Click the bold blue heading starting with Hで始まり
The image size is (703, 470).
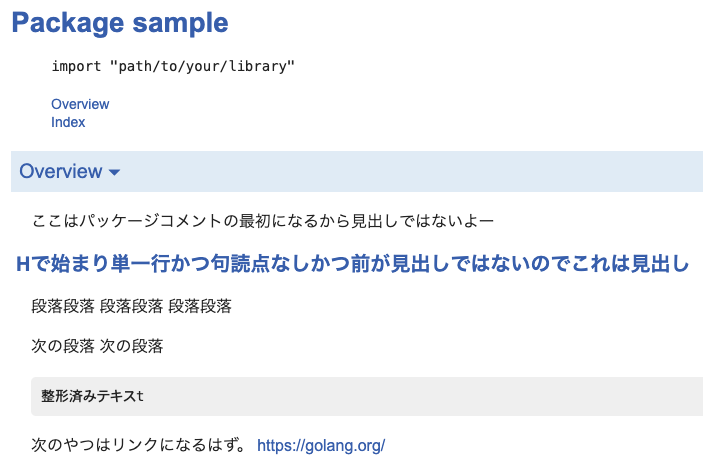[x=352, y=264]
